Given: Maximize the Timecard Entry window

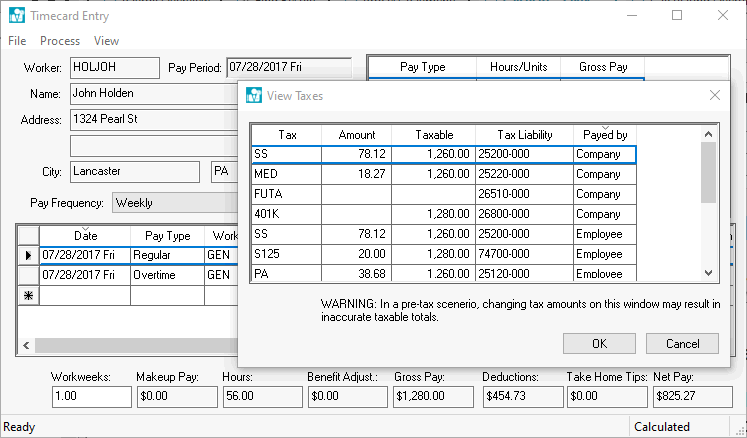Looking at the screenshot, I should [677, 16].
